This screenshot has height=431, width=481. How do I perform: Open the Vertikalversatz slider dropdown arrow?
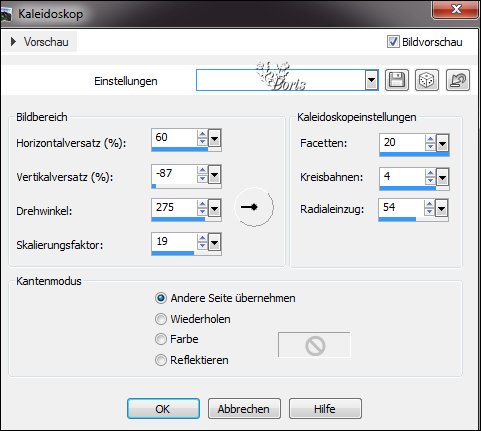[x=214, y=175]
